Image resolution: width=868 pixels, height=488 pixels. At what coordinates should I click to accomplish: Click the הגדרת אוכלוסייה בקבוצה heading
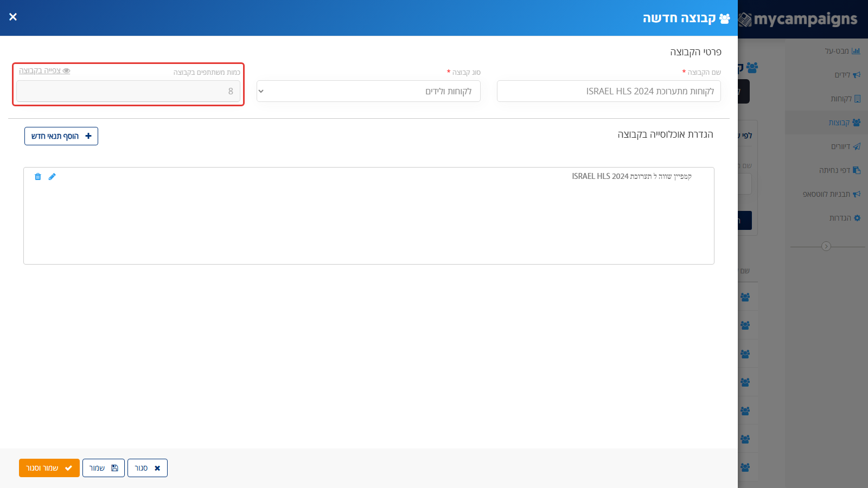click(x=665, y=134)
